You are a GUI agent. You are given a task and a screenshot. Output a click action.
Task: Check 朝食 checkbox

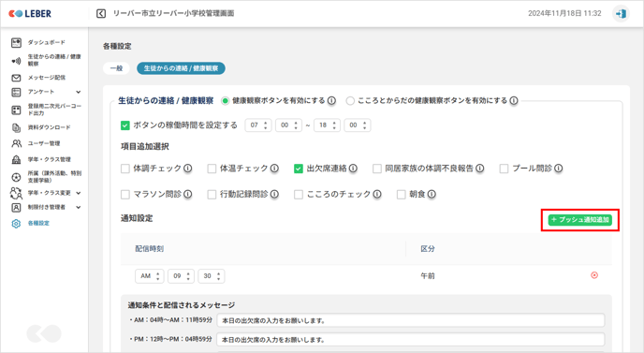(402, 195)
